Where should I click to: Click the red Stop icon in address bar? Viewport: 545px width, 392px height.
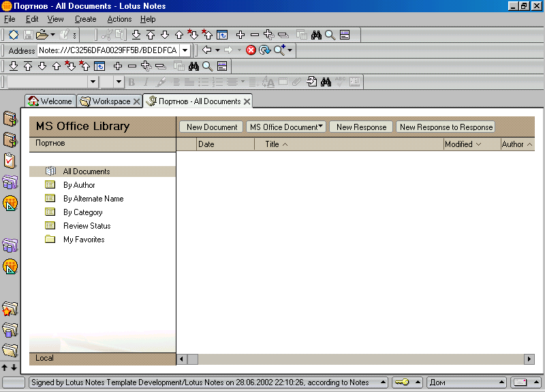coord(251,50)
